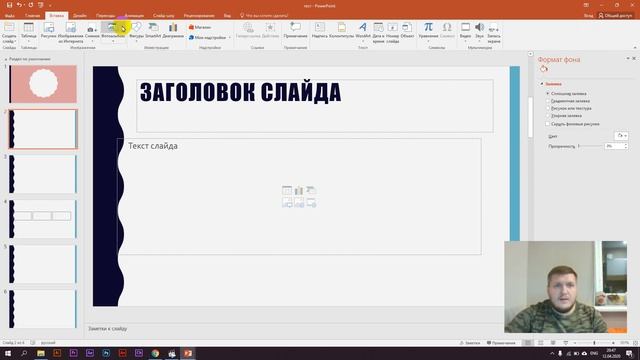Click the Дата и время icon
Viewport: 640px width, 360px height.
coord(378,33)
